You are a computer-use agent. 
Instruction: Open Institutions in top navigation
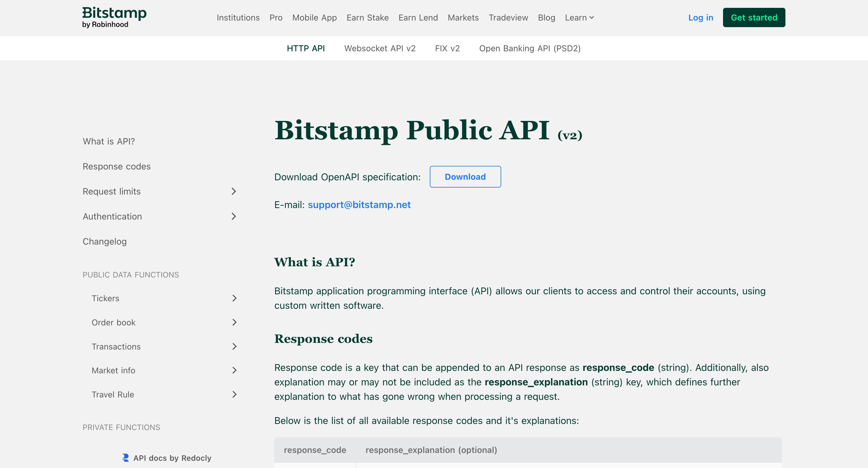[x=238, y=17]
